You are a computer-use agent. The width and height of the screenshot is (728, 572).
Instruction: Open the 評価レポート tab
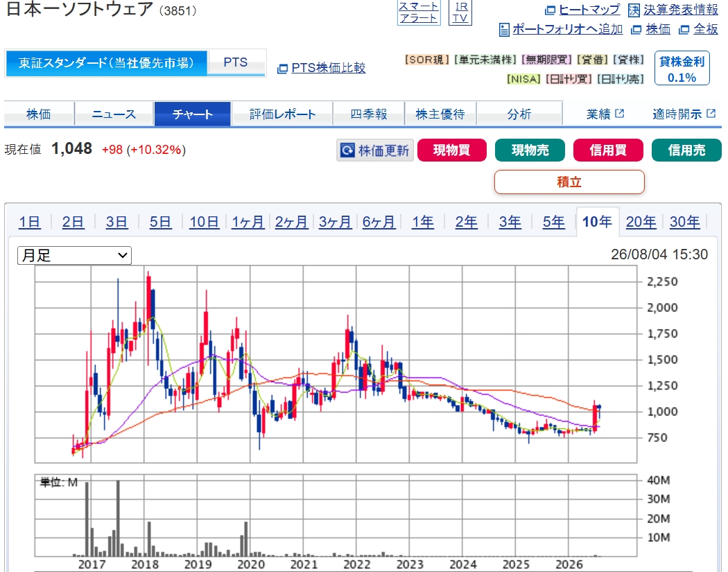point(282,114)
